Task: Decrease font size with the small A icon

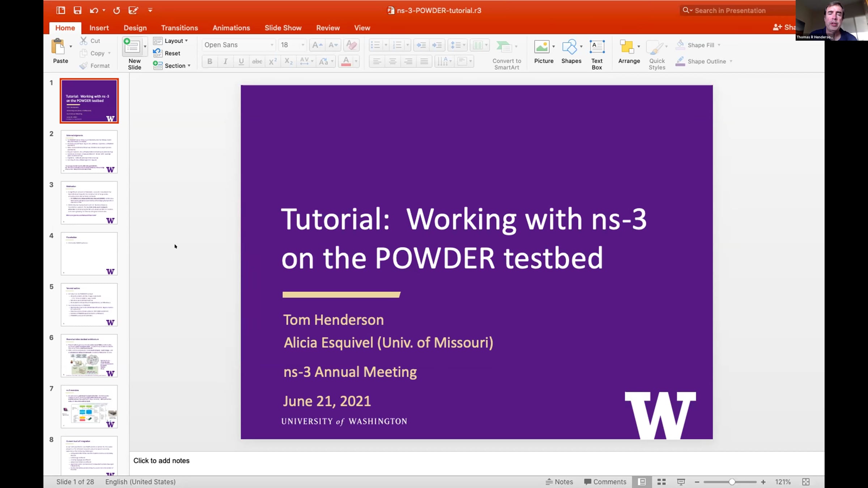Action: point(333,45)
